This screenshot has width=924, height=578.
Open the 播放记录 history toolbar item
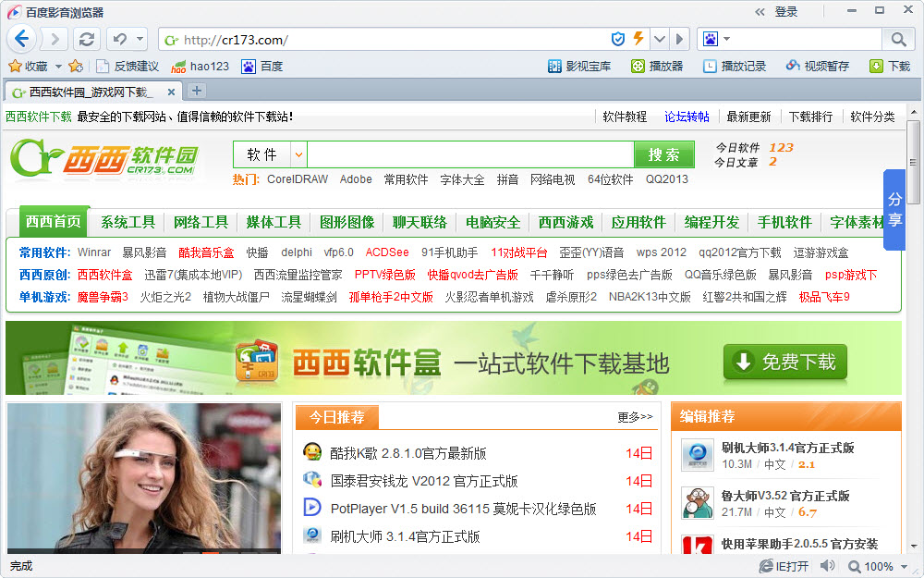(735, 66)
